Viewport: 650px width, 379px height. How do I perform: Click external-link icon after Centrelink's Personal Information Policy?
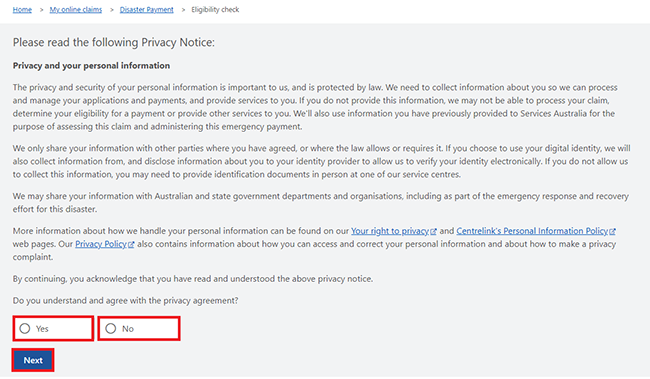[x=612, y=231]
